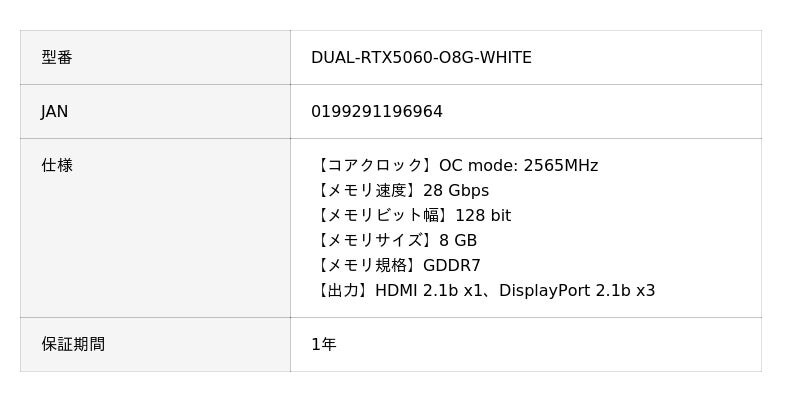The height and width of the screenshot is (402, 800).
Task: Select the 128 bit value
Action: (483, 216)
